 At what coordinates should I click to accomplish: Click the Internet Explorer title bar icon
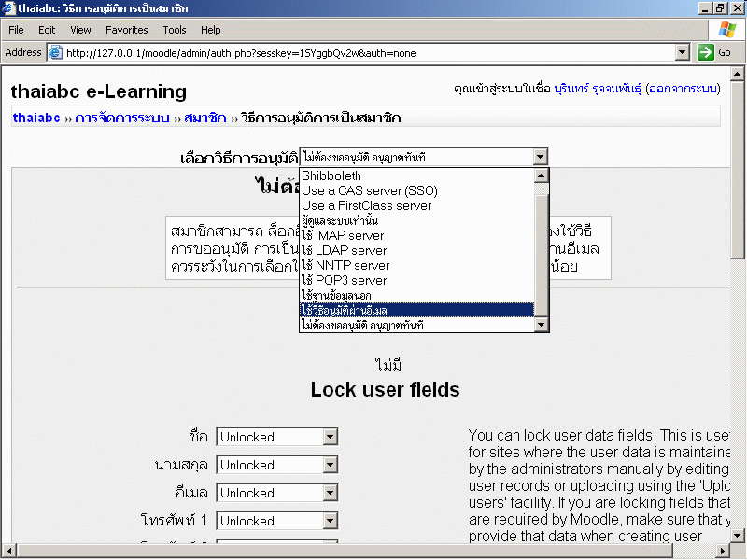(x=8, y=7)
